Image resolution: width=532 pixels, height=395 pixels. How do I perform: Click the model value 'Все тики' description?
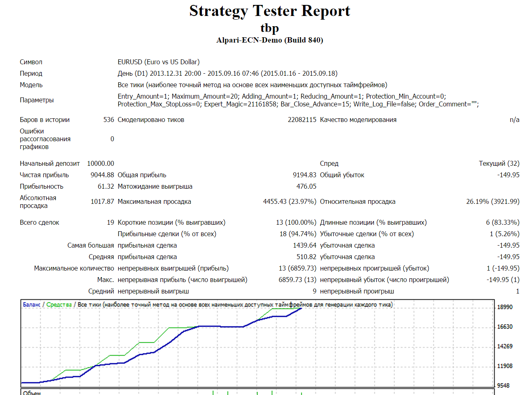click(252, 85)
